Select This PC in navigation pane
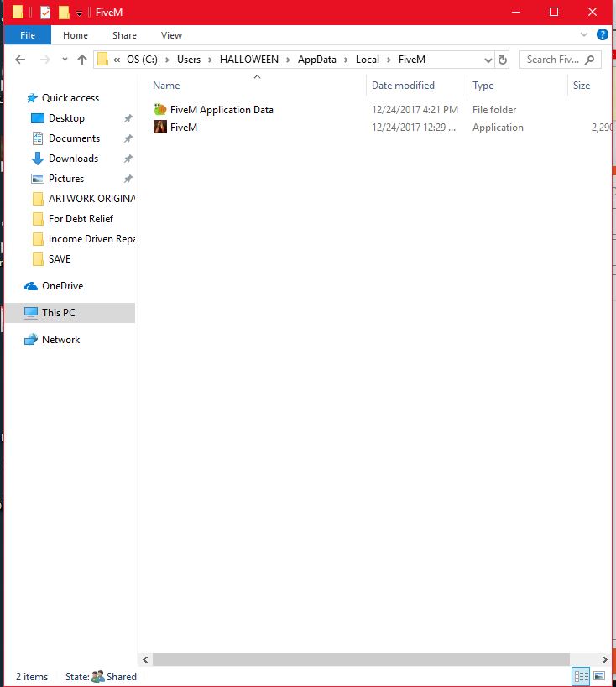Viewport: 616px width, 687px height. [70, 313]
